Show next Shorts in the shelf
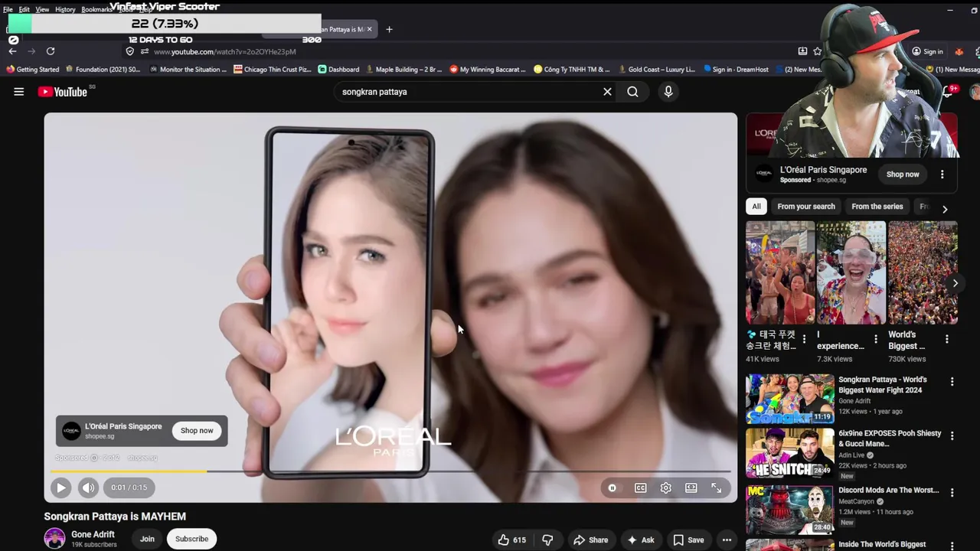Viewport: 980px width, 551px height. (x=955, y=283)
